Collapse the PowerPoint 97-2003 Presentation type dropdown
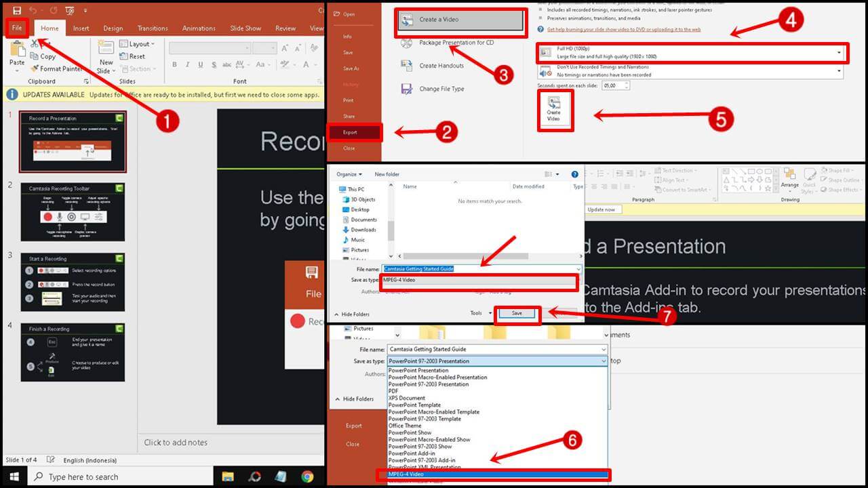This screenshot has width=868, height=488. coord(603,361)
